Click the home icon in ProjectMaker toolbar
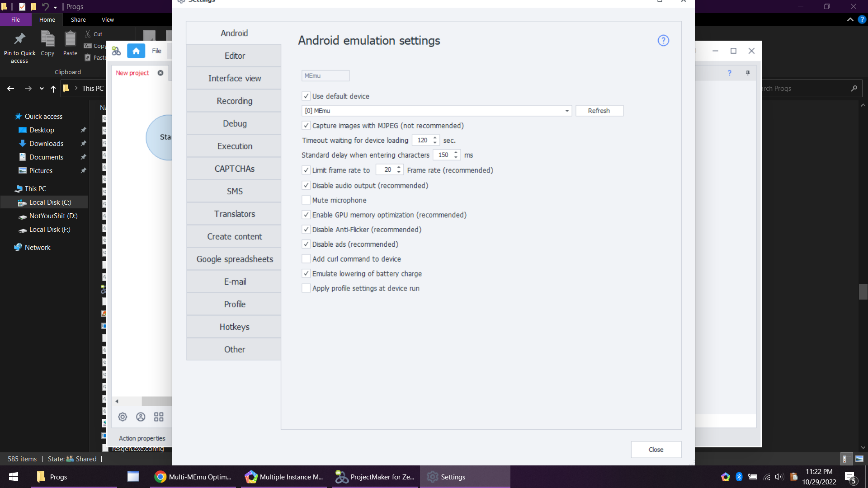This screenshot has height=488, width=868. pos(136,51)
